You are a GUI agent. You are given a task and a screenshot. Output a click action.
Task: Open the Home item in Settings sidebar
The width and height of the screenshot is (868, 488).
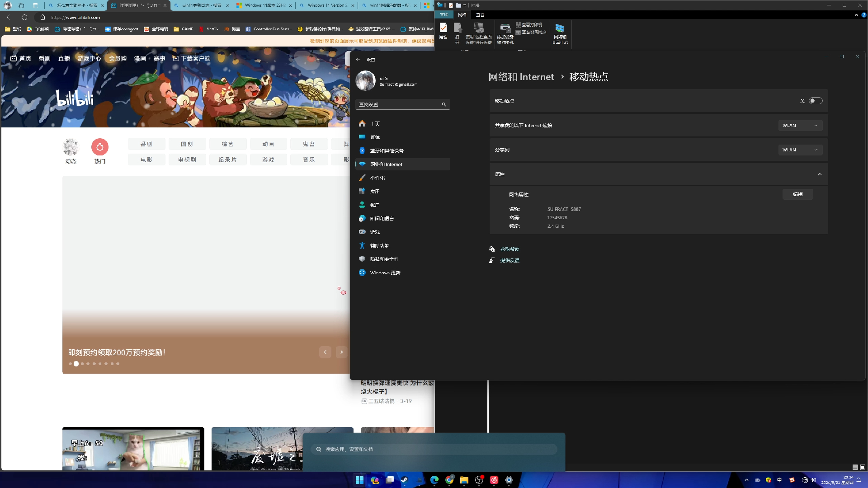(402, 123)
